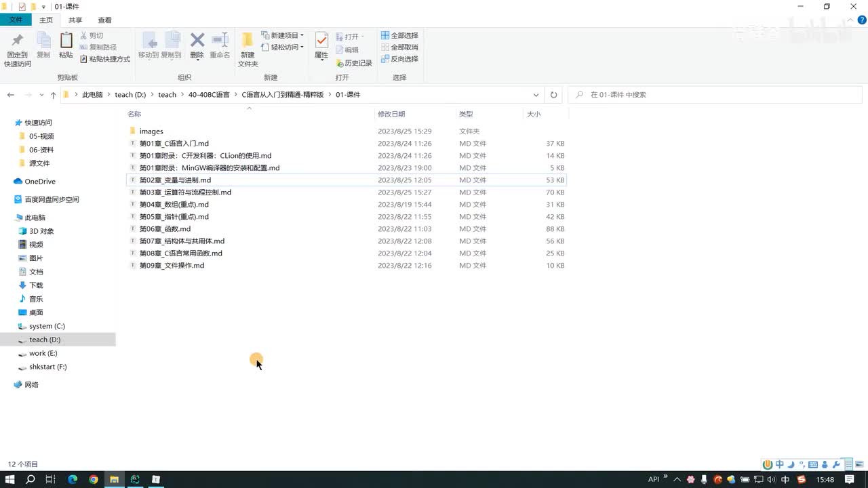Open Task View on taskbar

coord(50,479)
